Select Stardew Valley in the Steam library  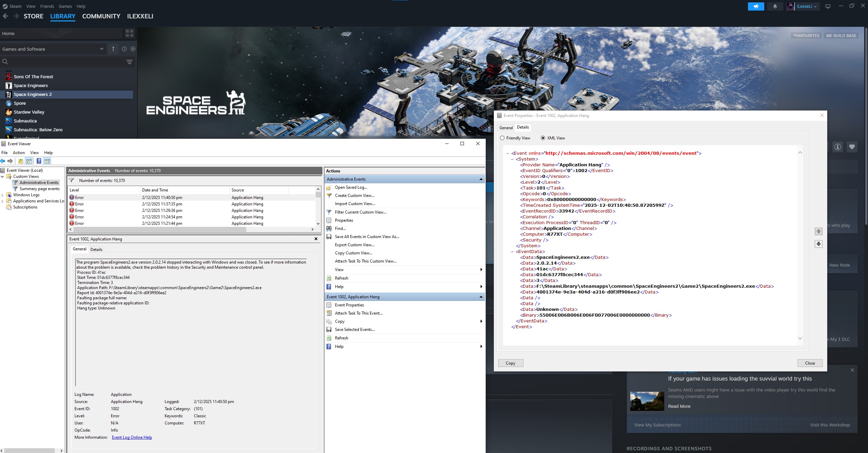(x=29, y=112)
